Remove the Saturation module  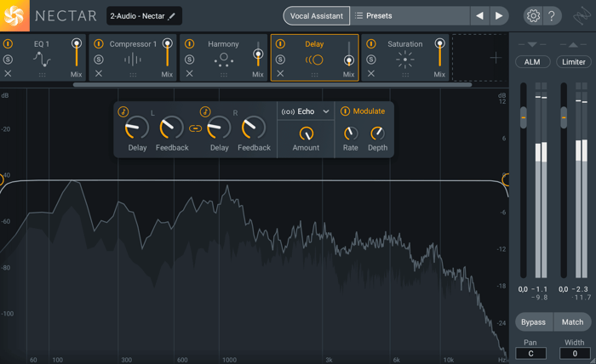[x=371, y=74]
